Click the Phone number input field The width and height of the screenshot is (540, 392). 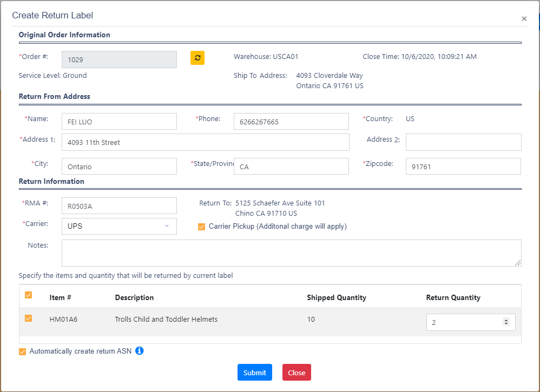point(291,122)
